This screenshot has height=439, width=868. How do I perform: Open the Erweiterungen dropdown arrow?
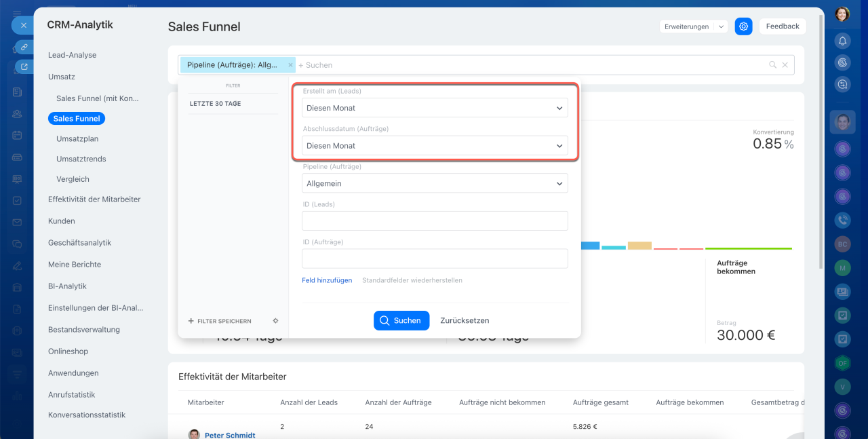pyautogui.click(x=721, y=26)
